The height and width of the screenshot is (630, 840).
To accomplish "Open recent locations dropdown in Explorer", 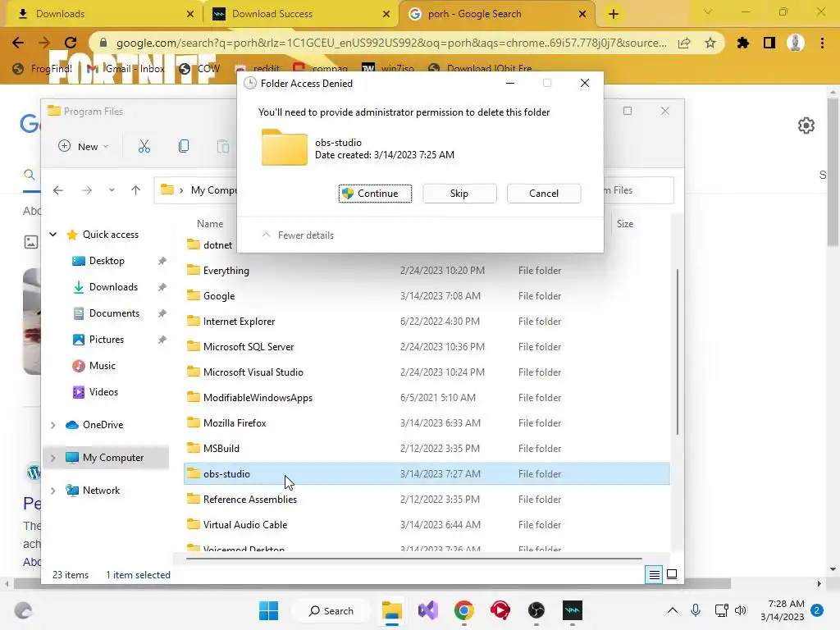I will pos(112,190).
